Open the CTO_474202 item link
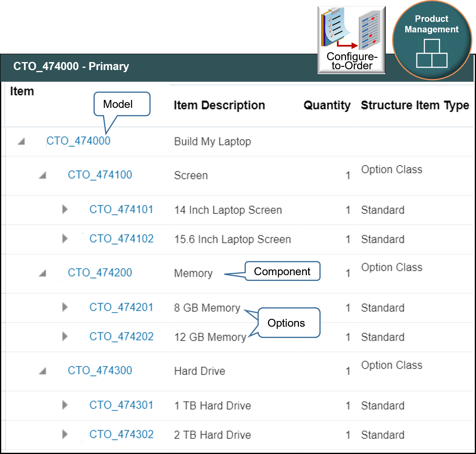The height and width of the screenshot is (454, 476). coord(121,337)
